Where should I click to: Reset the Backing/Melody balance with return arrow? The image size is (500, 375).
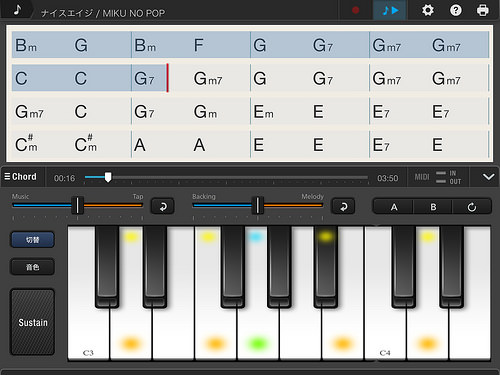pos(343,206)
